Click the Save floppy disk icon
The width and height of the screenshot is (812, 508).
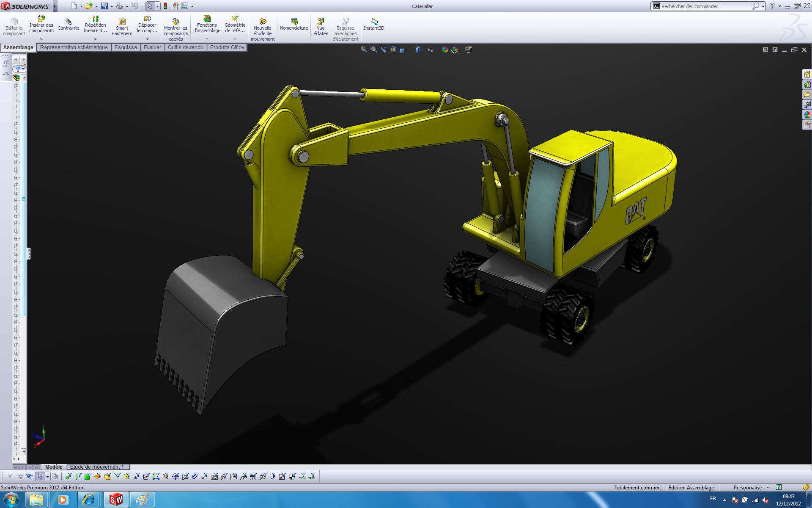point(104,6)
